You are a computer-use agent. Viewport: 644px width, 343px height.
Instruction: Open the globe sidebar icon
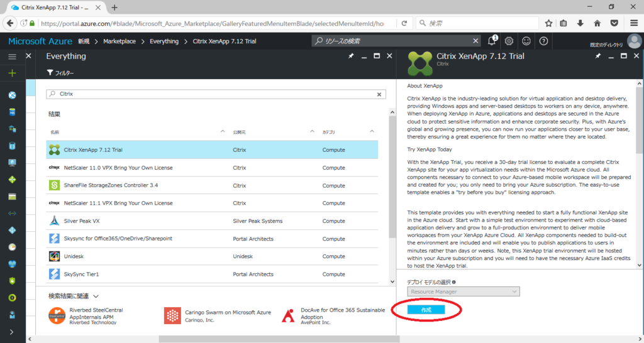pyautogui.click(x=13, y=95)
